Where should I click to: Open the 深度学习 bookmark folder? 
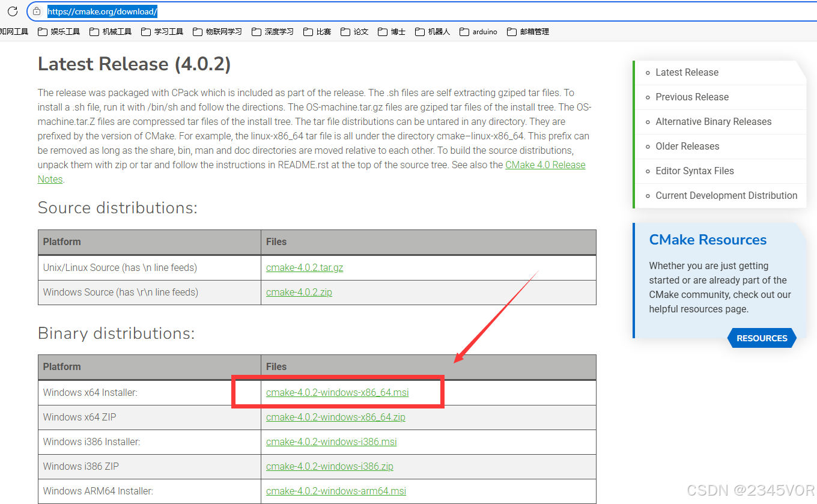click(273, 32)
